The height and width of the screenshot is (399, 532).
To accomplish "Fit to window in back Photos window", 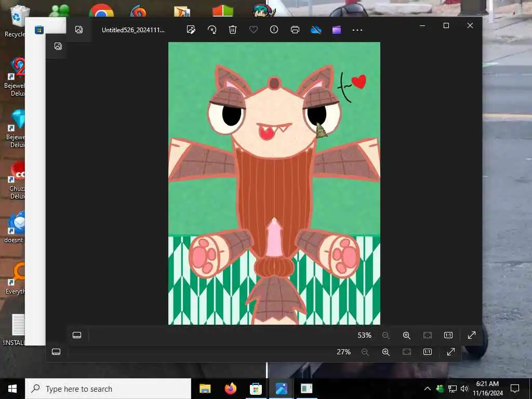I will tap(407, 352).
